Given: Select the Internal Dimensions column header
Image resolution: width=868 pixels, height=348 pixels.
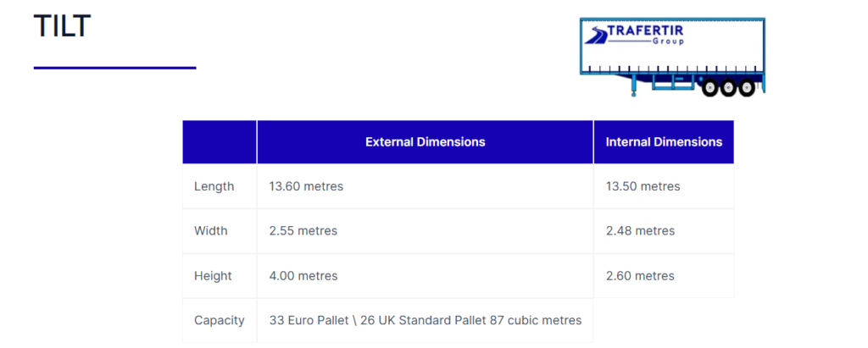Looking at the screenshot, I should [664, 142].
